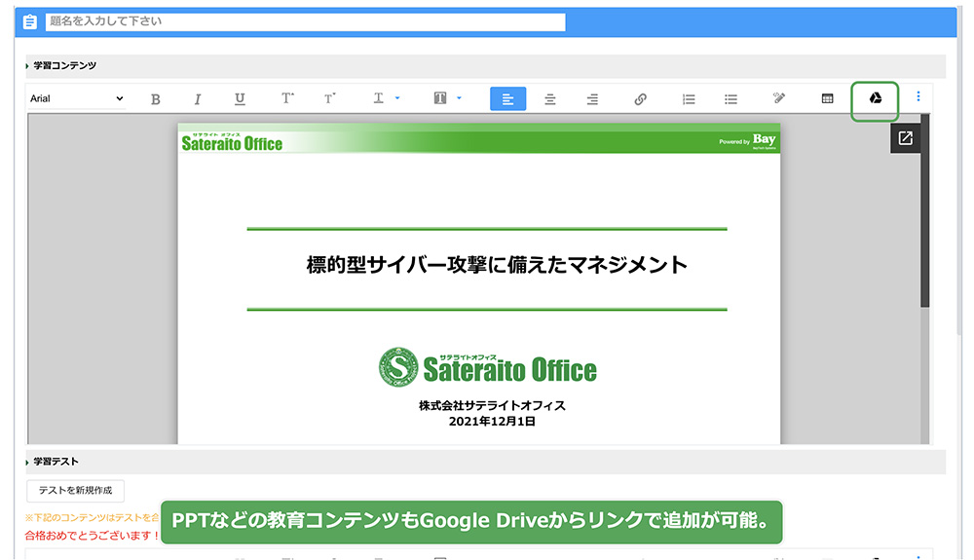Image resolution: width=974 pixels, height=560 pixels.
Task: Insert numbered list
Action: coord(689,99)
